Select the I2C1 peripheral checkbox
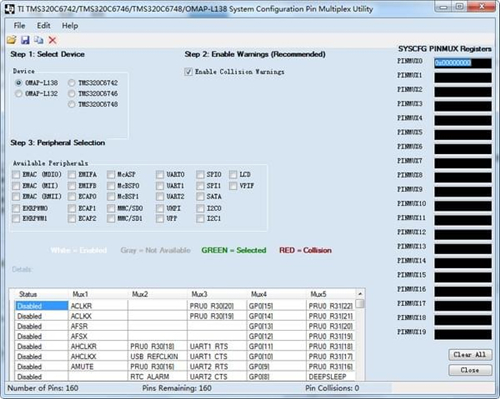500x399 pixels. [x=200, y=219]
